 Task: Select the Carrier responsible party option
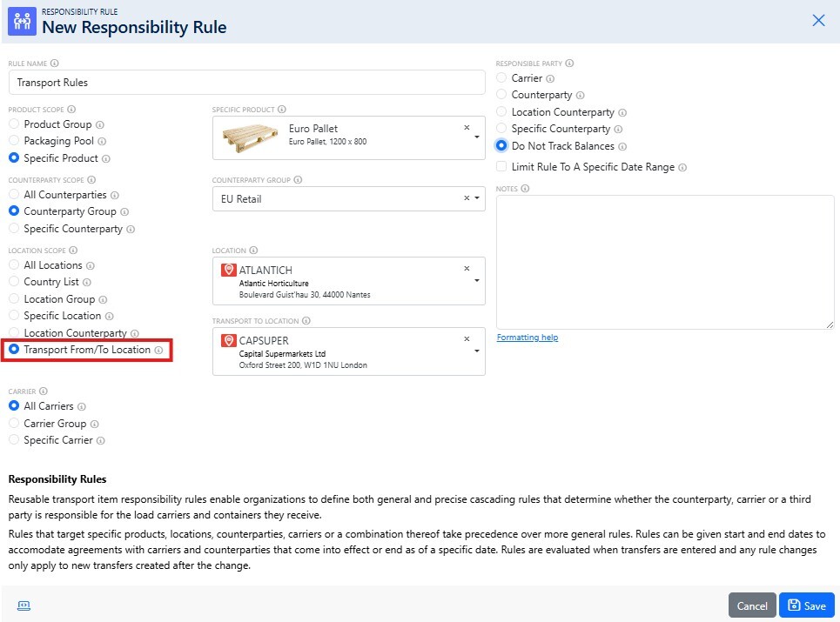[x=501, y=77]
